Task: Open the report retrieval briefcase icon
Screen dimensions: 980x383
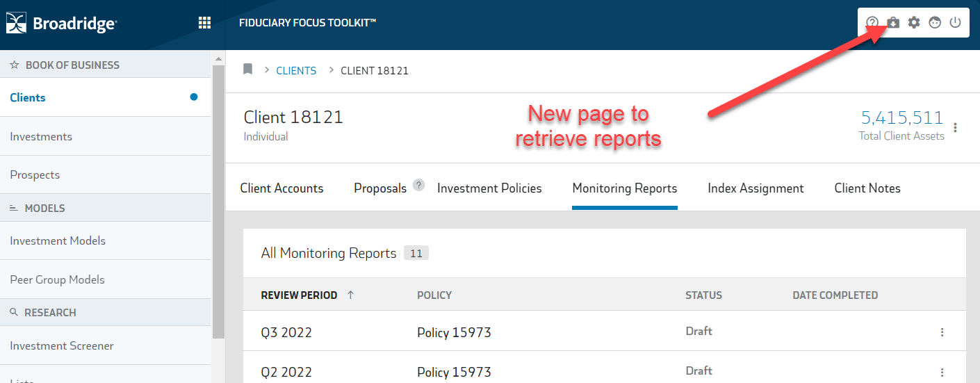Action: click(893, 23)
